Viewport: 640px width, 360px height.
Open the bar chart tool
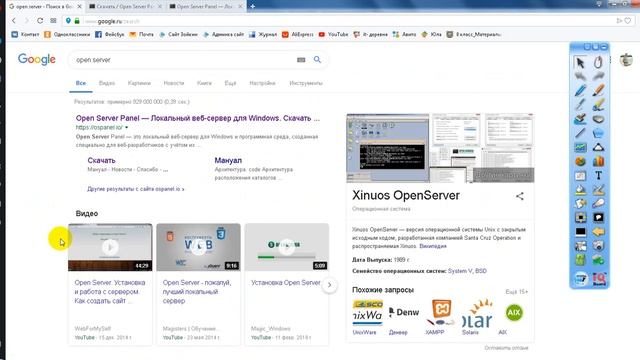pos(598,161)
